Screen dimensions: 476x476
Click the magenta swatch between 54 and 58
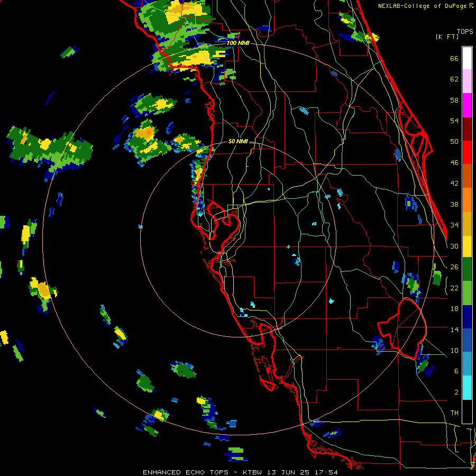point(467,105)
